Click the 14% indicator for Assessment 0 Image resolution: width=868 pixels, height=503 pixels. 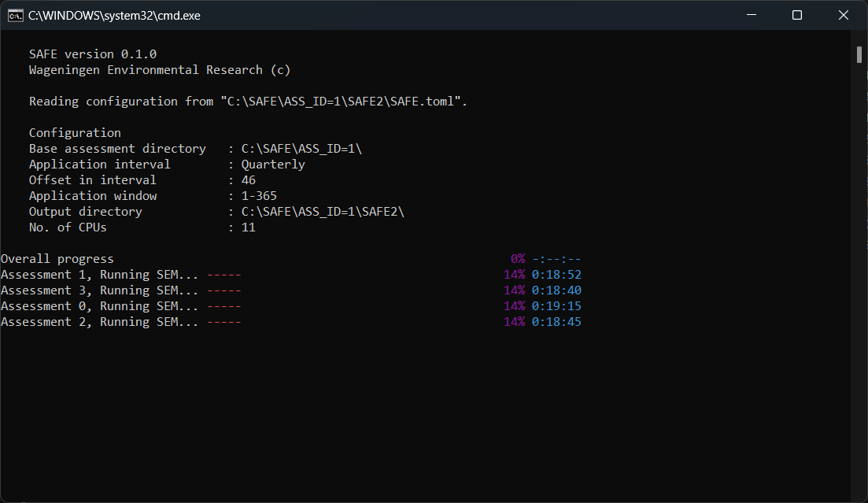(515, 305)
